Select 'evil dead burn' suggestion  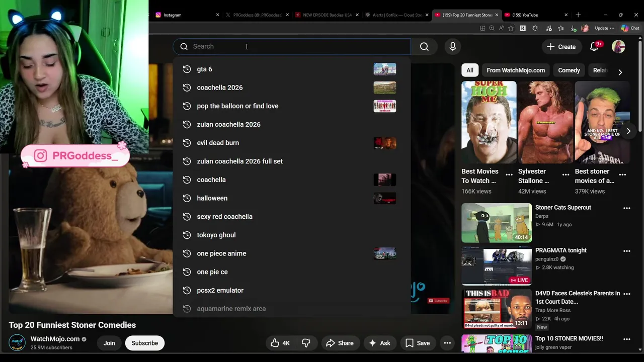point(292,143)
